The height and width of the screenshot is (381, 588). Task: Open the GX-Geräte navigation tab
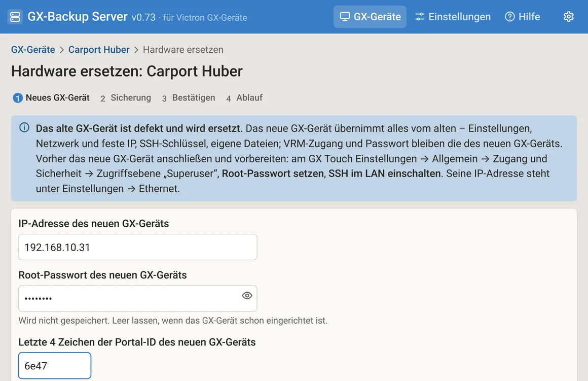(370, 17)
